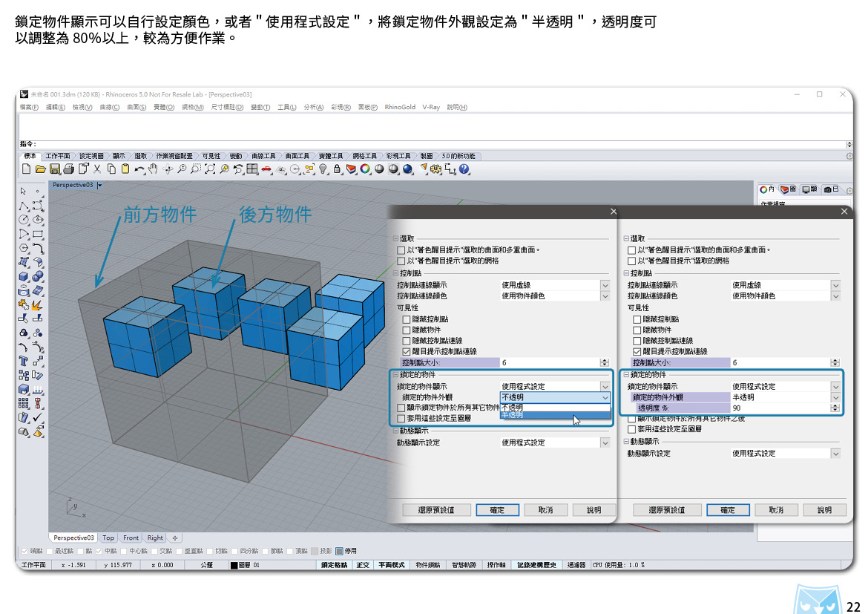Screen dimensions: 868x614
Task: Select the Box solid tool in sidebar
Action: click(23, 276)
